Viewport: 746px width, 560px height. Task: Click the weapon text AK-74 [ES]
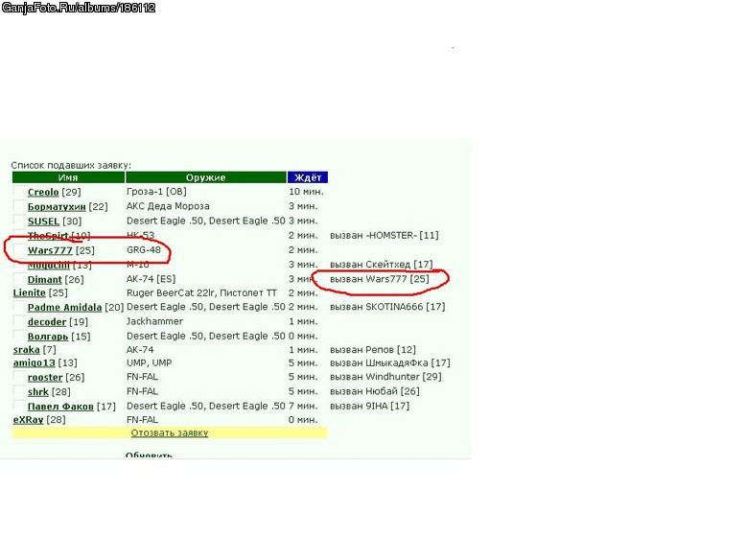click(151, 279)
